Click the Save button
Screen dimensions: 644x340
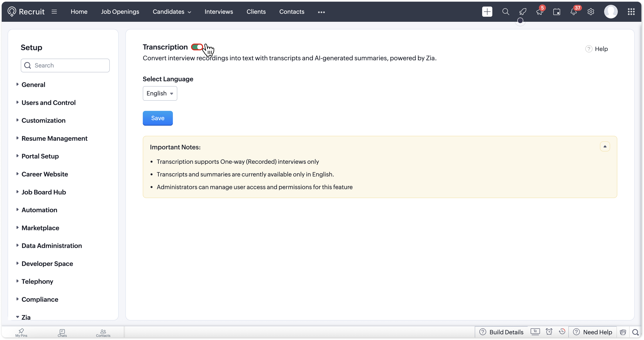tap(158, 118)
